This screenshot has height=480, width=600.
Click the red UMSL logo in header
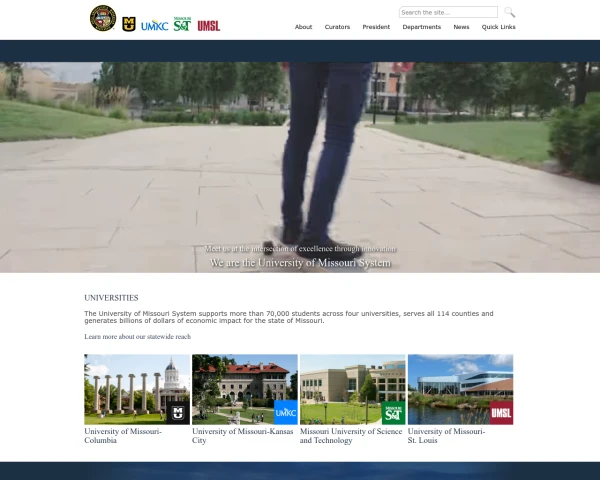(209, 26)
